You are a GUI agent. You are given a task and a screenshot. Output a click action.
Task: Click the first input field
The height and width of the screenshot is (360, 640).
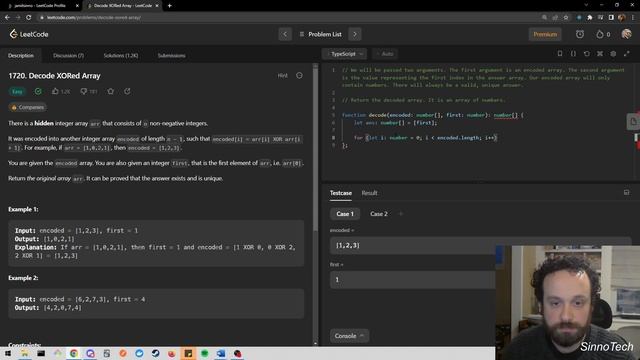tap(412, 280)
